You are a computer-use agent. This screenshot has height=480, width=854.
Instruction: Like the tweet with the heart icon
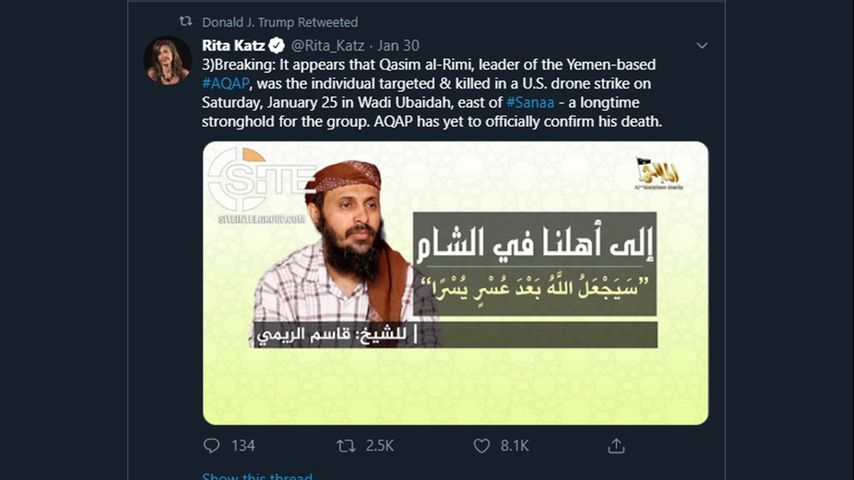(482, 446)
